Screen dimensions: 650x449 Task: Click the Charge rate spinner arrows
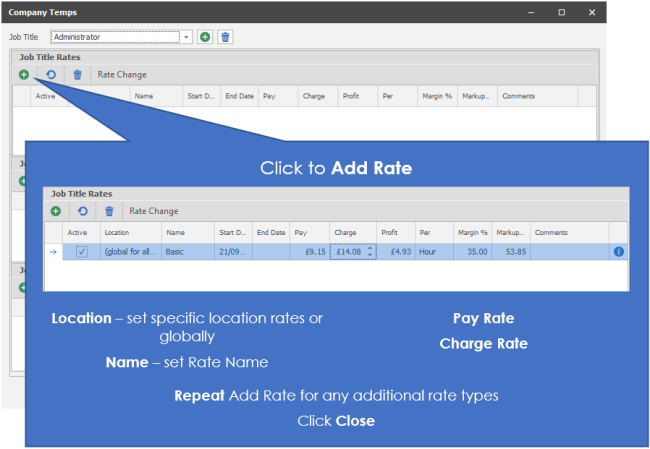(371, 252)
